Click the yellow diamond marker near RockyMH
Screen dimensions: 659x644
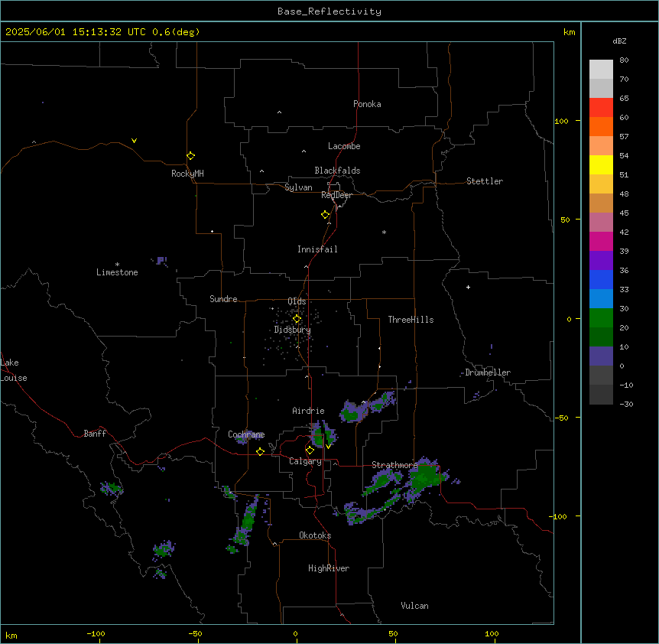coord(190,156)
